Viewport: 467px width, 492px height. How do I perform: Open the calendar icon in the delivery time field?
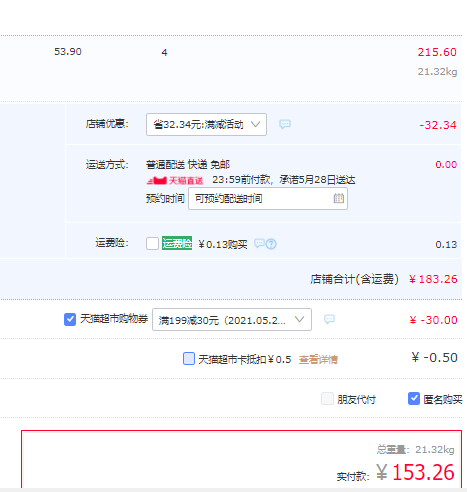tap(339, 198)
